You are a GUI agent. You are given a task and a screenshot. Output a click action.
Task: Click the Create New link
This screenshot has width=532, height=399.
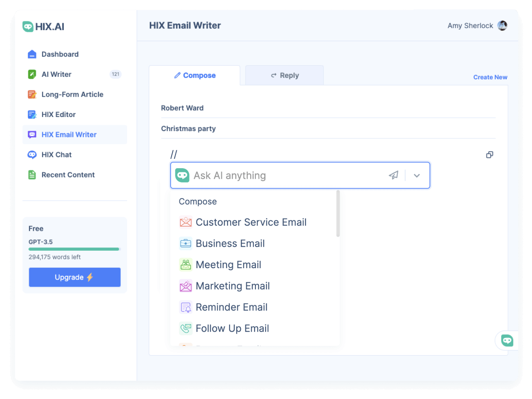coord(490,77)
